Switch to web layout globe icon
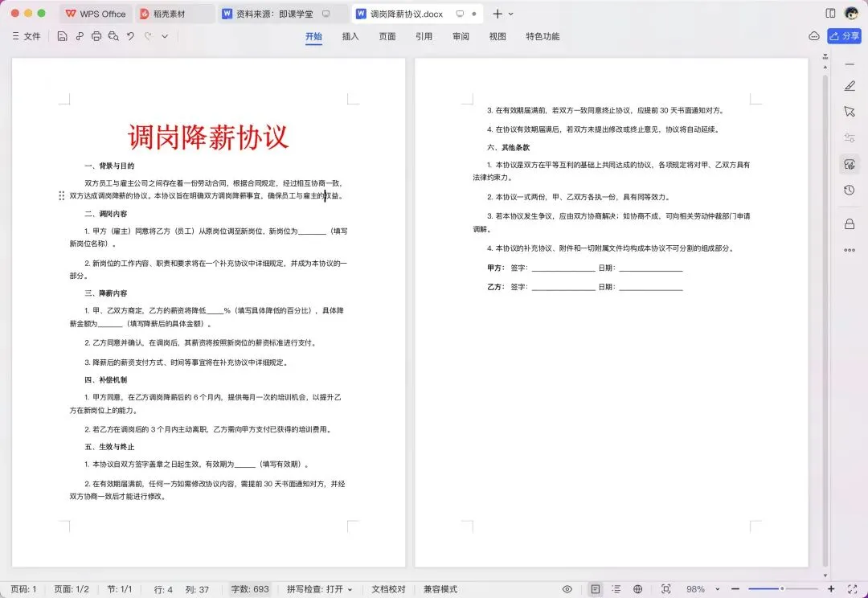The image size is (868, 598). tap(637, 589)
